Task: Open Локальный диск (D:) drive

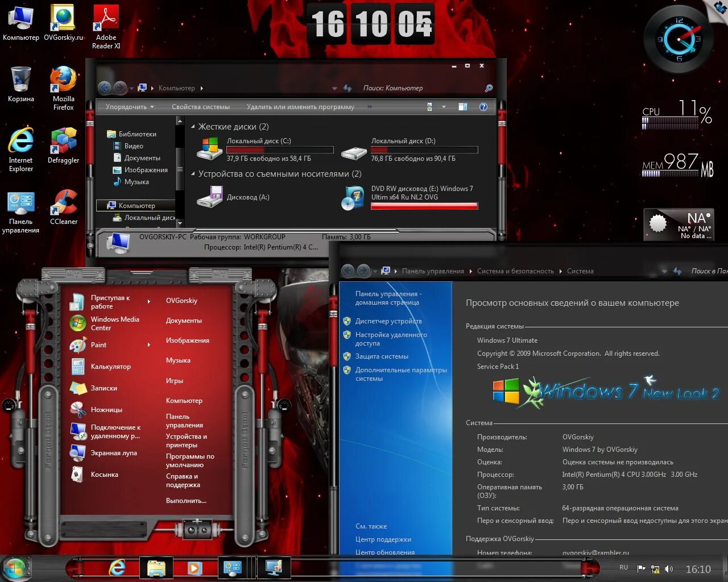Action: [x=409, y=149]
